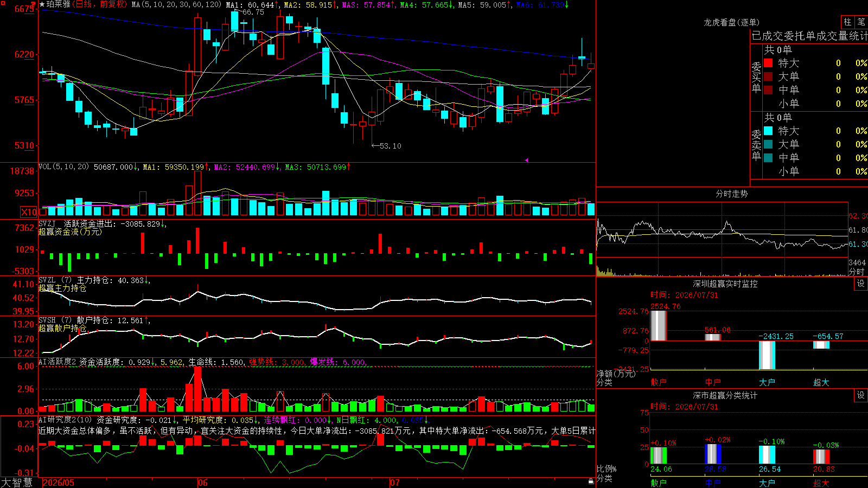Open 设 settings for 深市超赢分类统计
The height and width of the screenshot is (488, 868).
click(861, 395)
